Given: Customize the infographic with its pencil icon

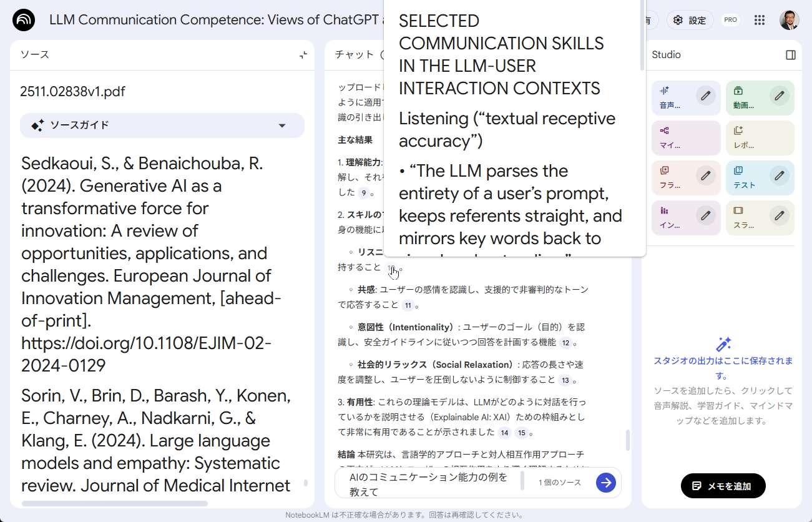Looking at the screenshot, I should click(705, 215).
